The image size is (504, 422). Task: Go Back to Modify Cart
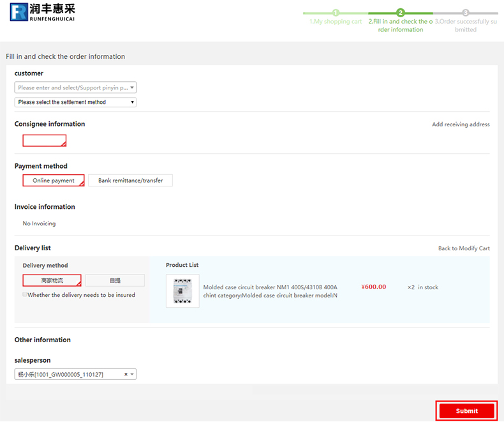[x=464, y=248]
